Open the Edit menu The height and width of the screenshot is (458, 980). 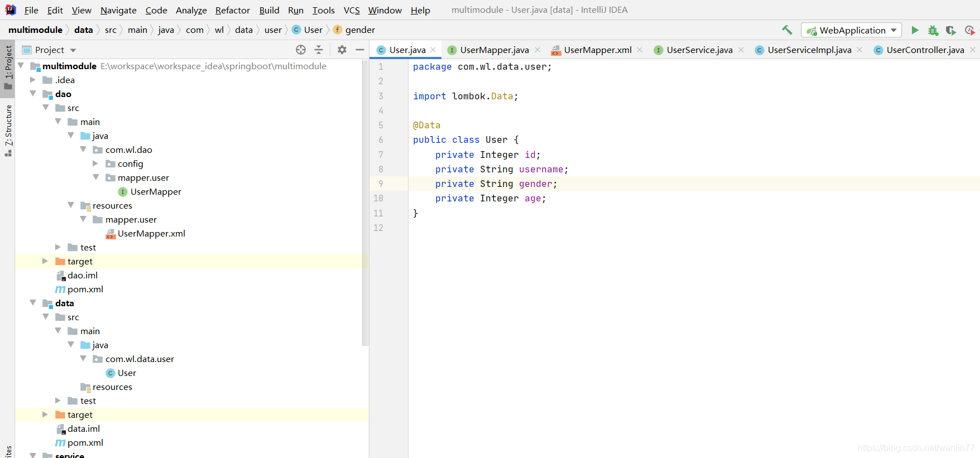(55, 10)
